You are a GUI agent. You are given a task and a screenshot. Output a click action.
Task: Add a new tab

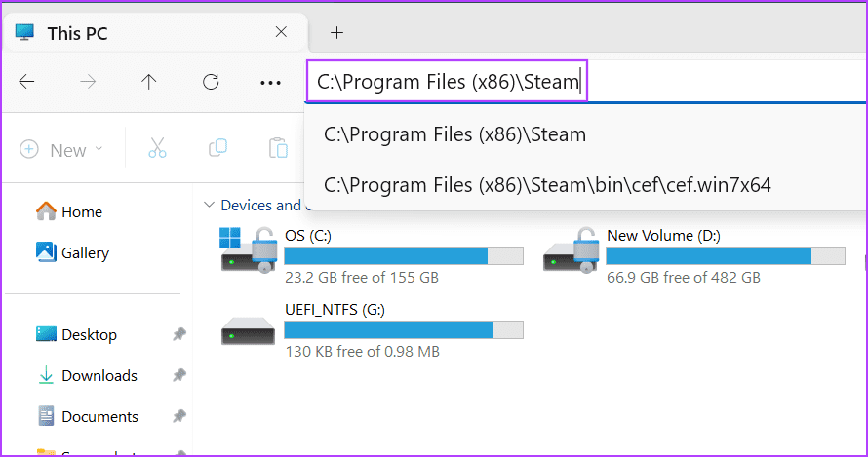pos(336,32)
